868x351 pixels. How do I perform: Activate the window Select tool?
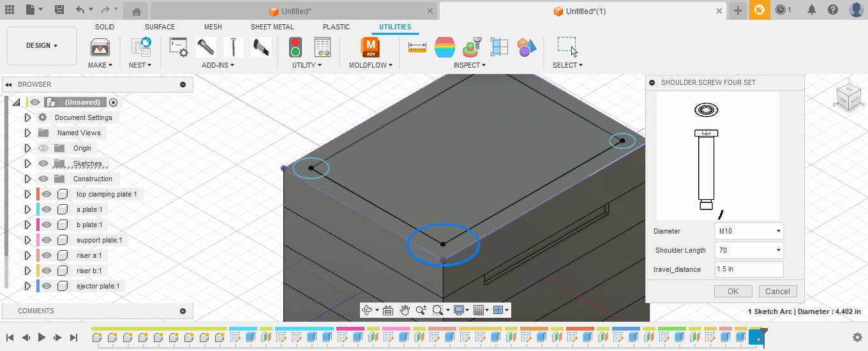click(567, 46)
